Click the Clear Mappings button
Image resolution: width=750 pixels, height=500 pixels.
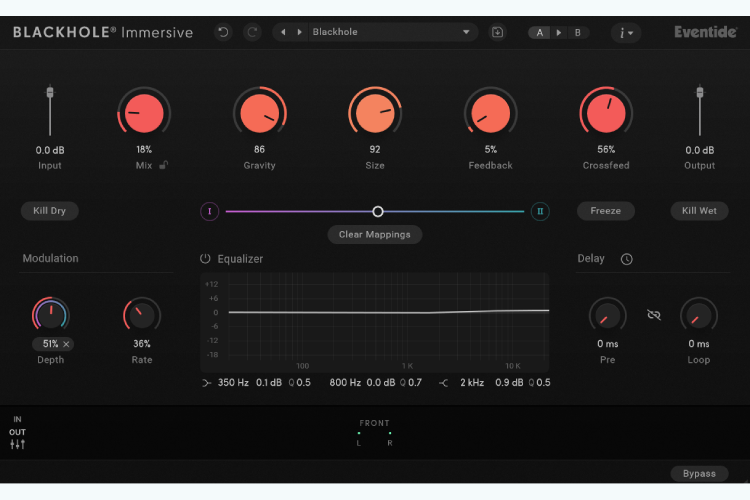click(375, 234)
